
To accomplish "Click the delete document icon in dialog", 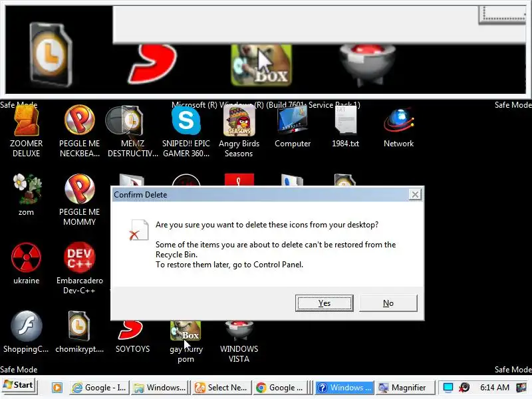I will [x=139, y=230].
